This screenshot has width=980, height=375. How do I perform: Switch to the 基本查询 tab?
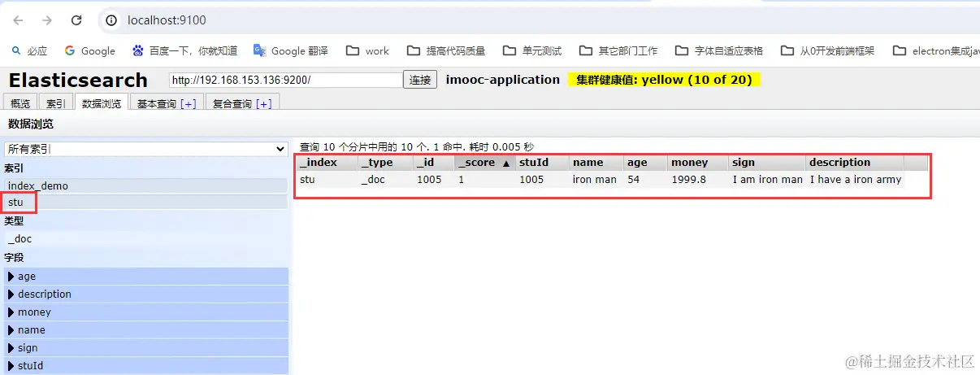click(x=156, y=103)
